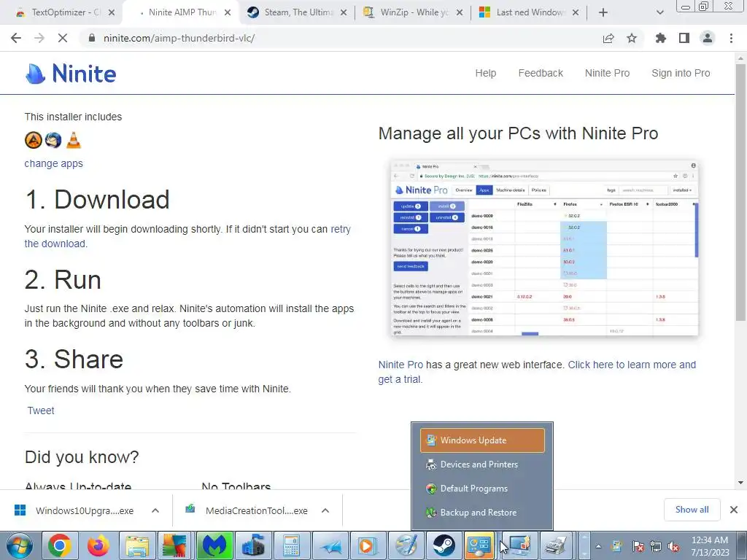Open the Chrome three-dot menu

click(731, 38)
